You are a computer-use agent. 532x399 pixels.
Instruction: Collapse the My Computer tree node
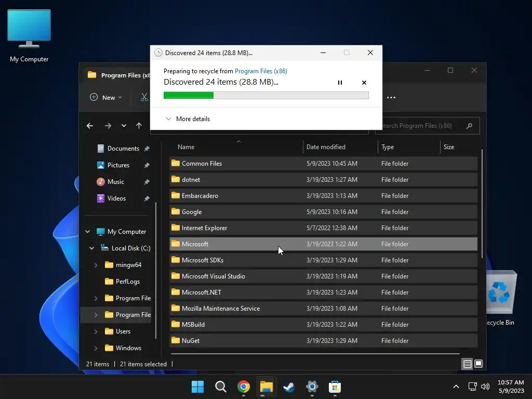[x=87, y=232]
